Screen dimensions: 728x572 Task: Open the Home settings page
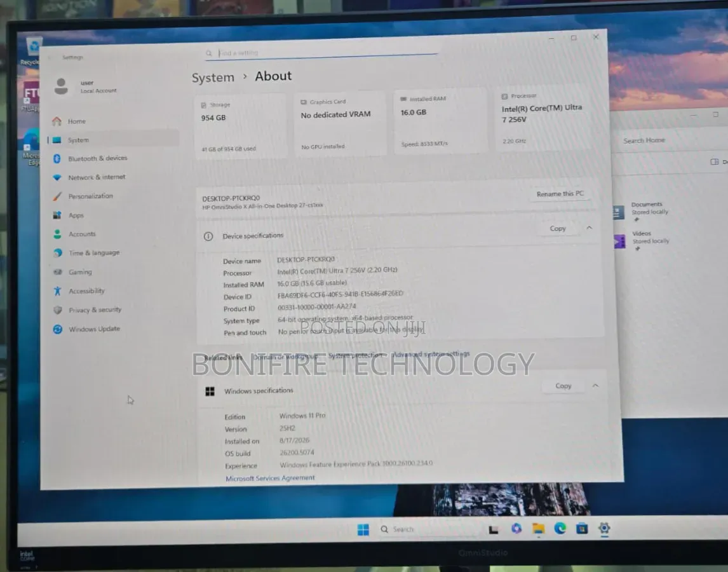click(x=77, y=121)
